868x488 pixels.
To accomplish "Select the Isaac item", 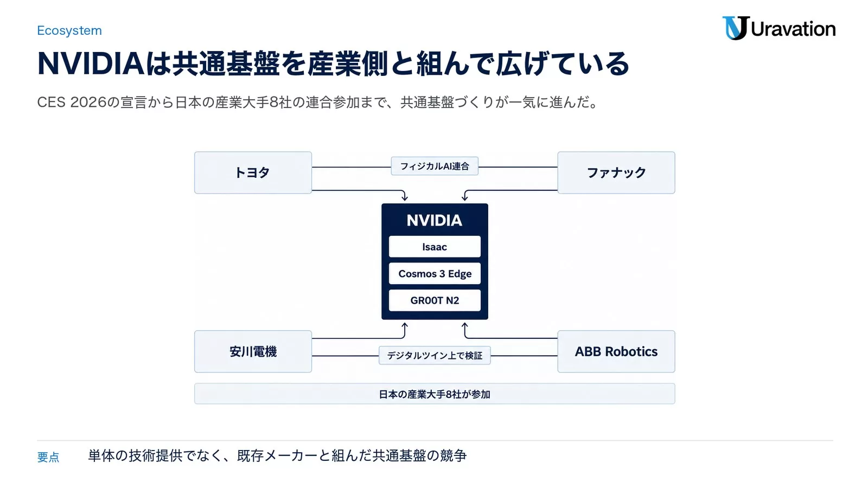I will click(x=435, y=247).
